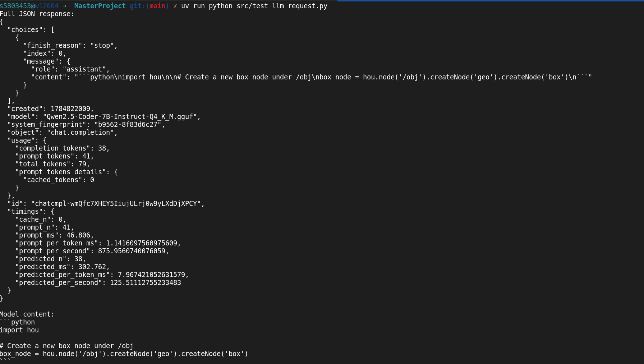Screen dimensions: 644x364
Task: Click the "total_tokens": 79 line
Action: 53,164
